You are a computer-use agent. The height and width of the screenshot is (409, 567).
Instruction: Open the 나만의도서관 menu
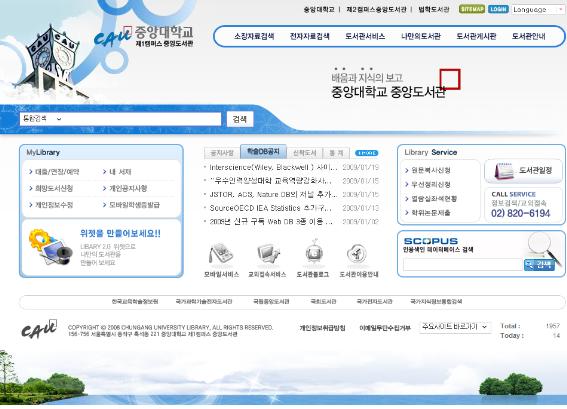421,36
